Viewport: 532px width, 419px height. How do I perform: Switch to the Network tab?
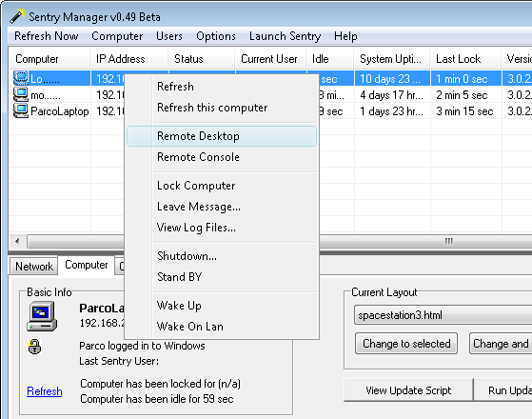coord(34,267)
